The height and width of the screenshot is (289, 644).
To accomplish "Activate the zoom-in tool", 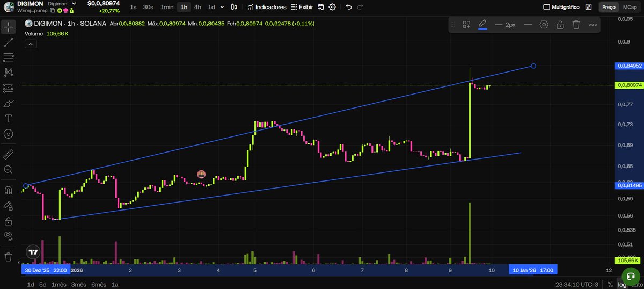I will (x=8, y=169).
